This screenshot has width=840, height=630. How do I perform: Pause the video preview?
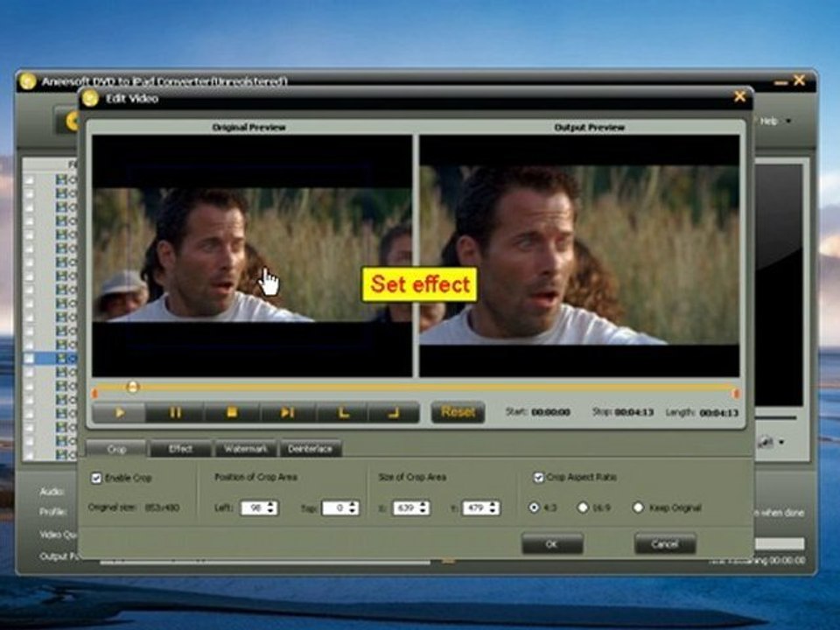point(175,412)
